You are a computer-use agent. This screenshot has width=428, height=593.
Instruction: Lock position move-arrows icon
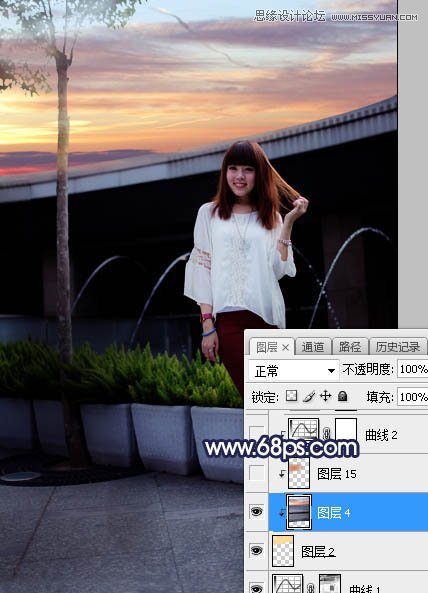[325, 396]
